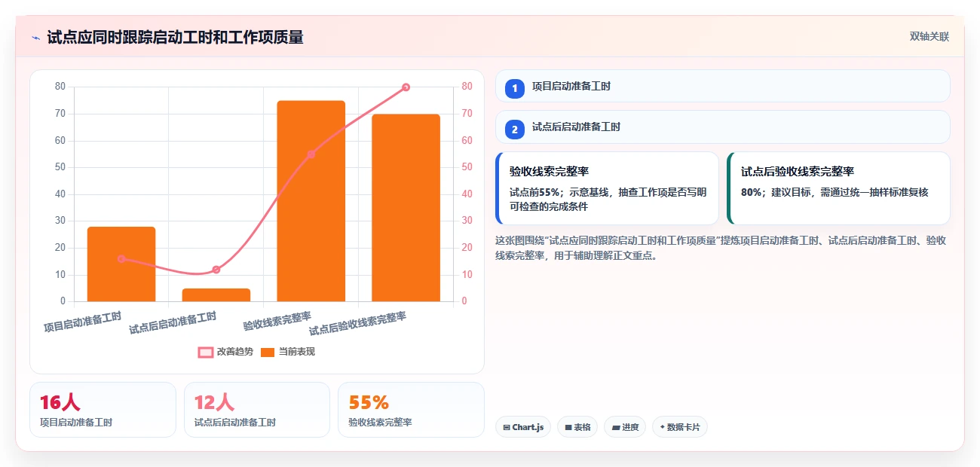Click the x-axis label 试点后验收线索完整率
The width and height of the screenshot is (980, 467).
pos(357,323)
